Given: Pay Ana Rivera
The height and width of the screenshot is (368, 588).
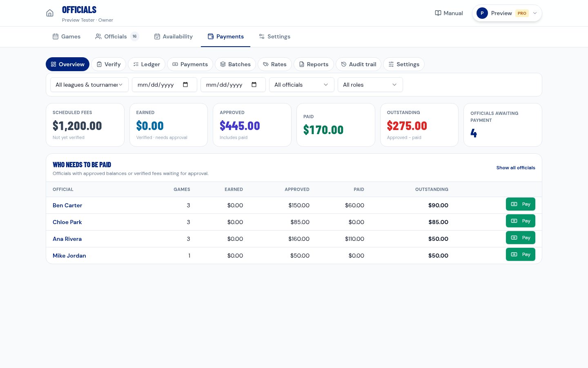Looking at the screenshot, I should coord(521,238).
